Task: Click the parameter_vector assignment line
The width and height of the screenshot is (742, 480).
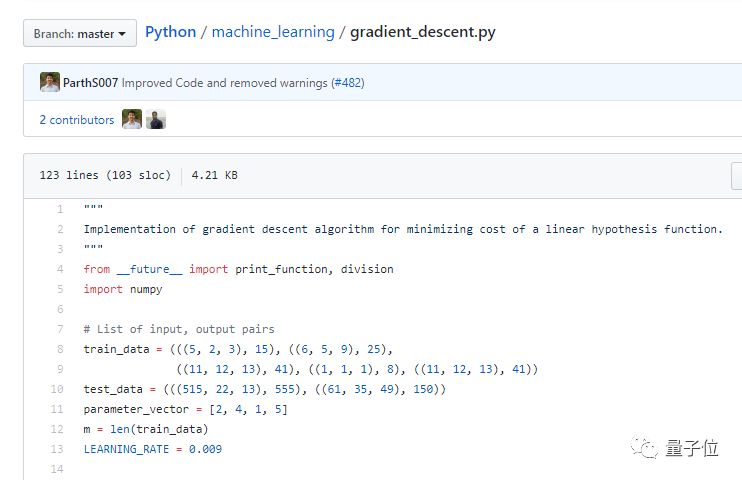Action: point(186,409)
